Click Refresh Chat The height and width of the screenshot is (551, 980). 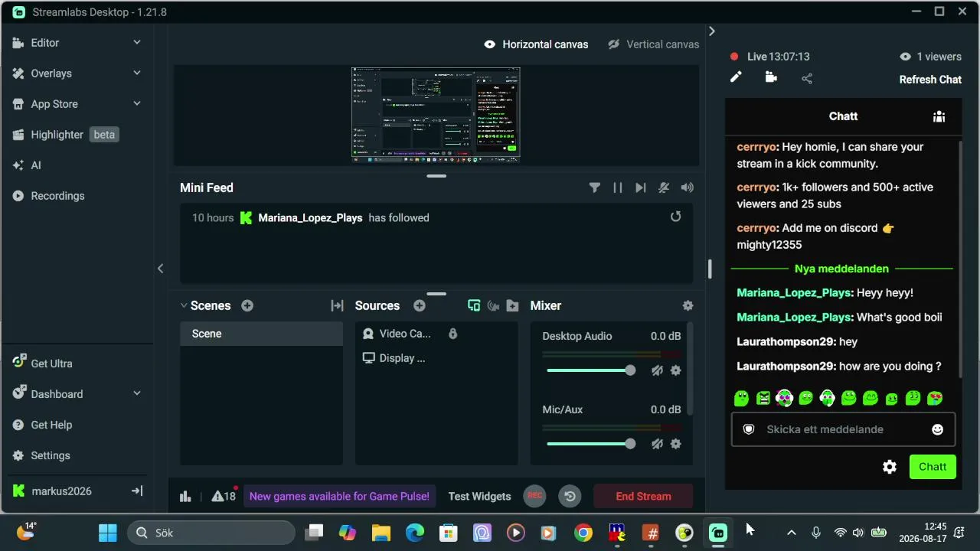(930, 80)
